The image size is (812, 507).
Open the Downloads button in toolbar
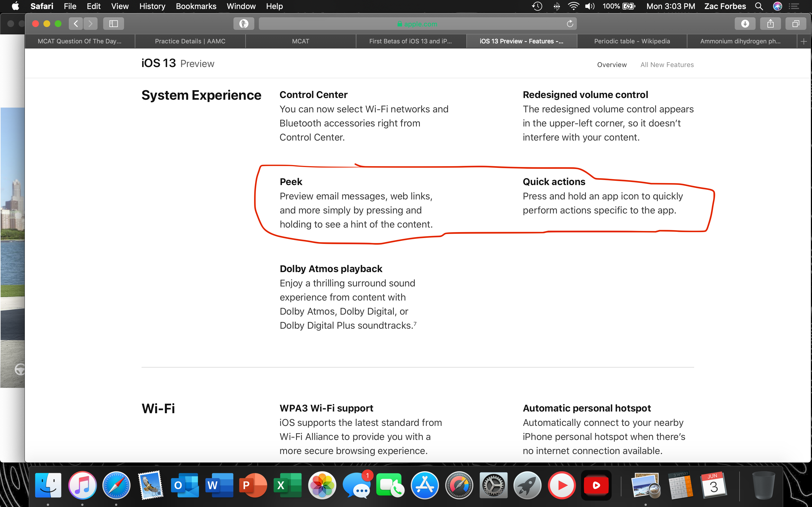[x=745, y=23]
